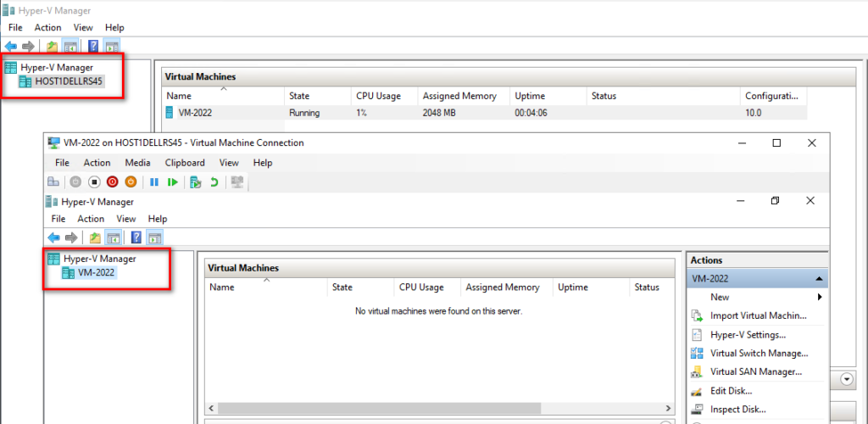Click the red Shut Down VM icon
Viewport: 868px width, 424px height.
[112, 181]
